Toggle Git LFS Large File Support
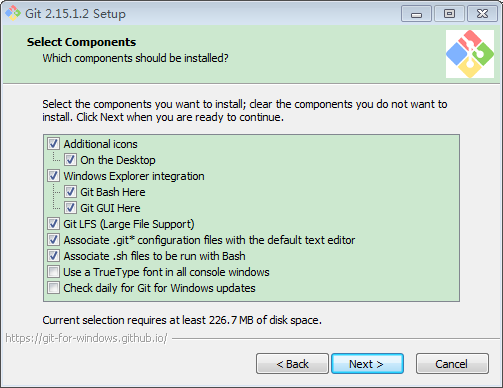503x388 pixels. pos(53,224)
